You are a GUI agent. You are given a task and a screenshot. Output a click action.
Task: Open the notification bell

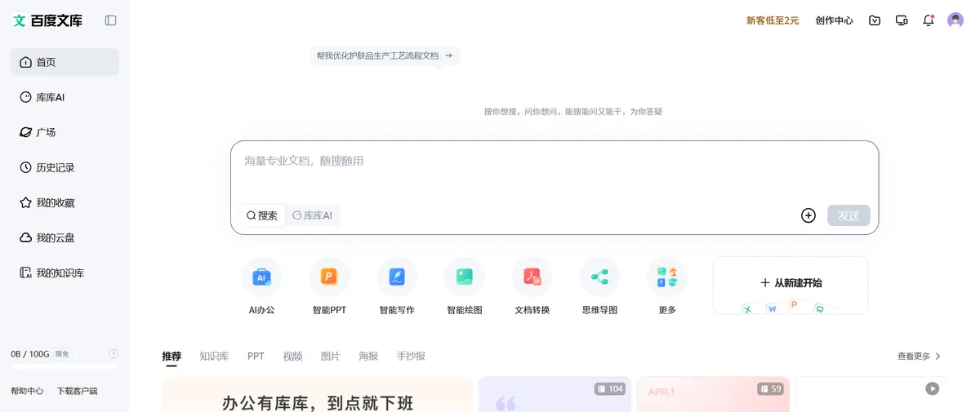[929, 20]
